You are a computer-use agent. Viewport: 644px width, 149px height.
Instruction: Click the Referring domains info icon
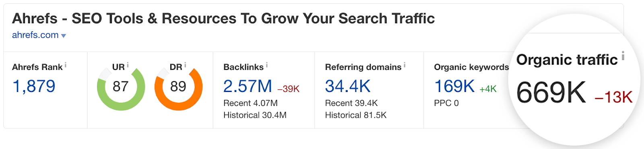point(405,65)
